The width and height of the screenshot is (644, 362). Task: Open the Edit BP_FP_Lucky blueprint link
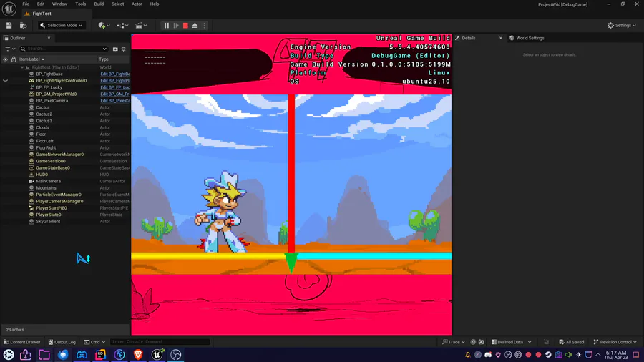coord(114,87)
